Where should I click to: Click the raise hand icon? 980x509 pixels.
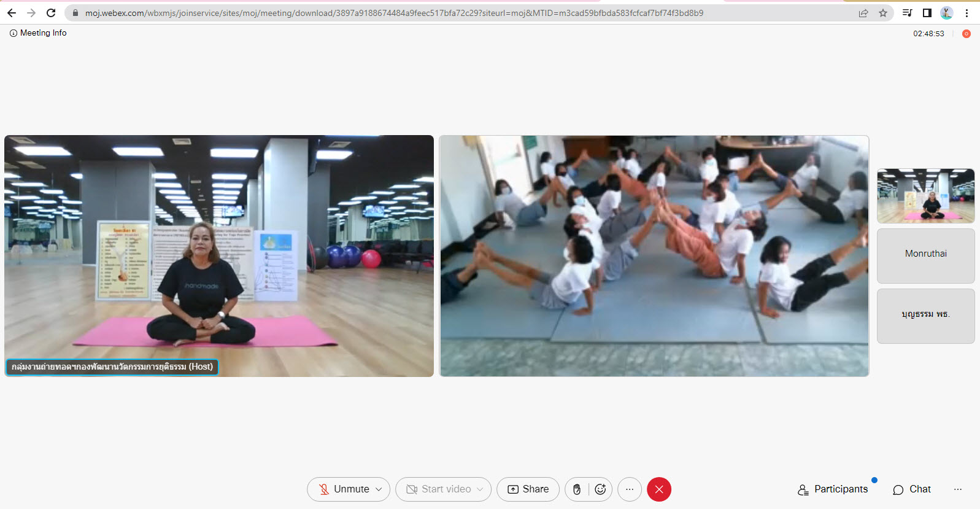point(577,489)
